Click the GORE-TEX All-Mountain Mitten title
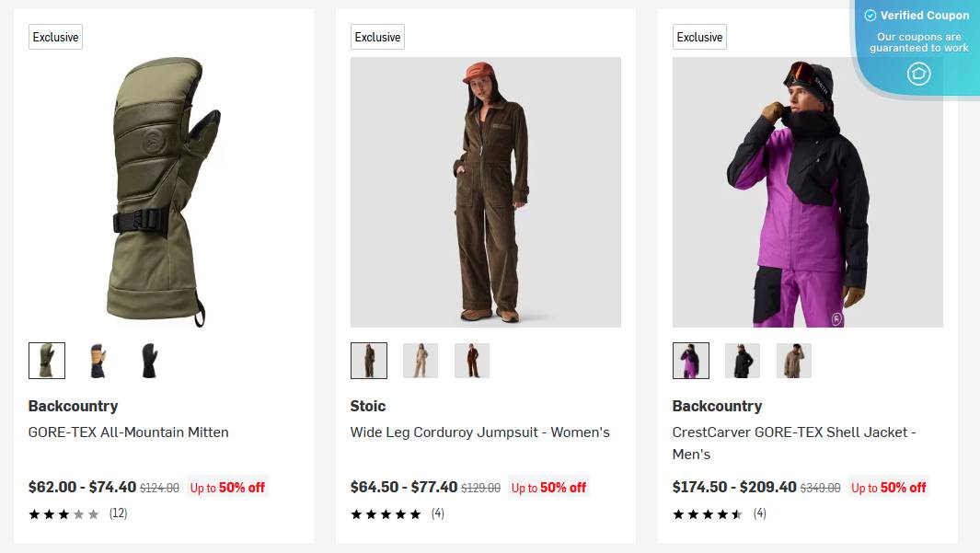Image resolution: width=980 pixels, height=553 pixels. 129,432
